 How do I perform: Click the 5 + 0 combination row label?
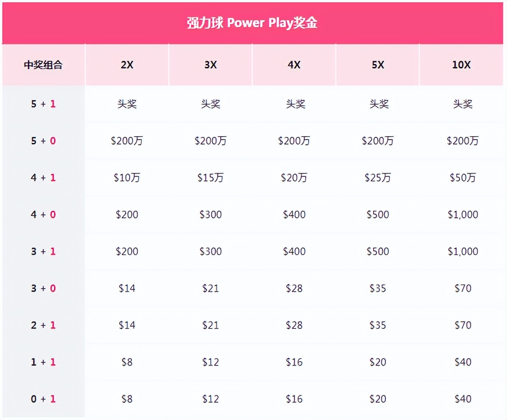pos(43,141)
